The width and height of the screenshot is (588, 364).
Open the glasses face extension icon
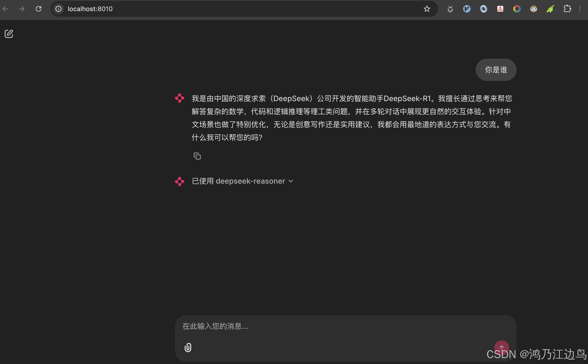click(x=533, y=9)
